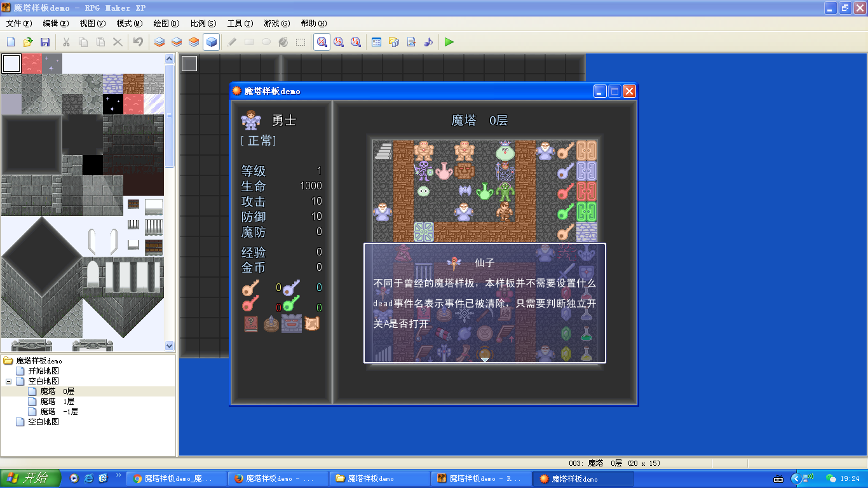The height and width of the screenshot is (488, 868).
Task: Save the project using the floppy disk icon
Action: [x=45, y=42]
